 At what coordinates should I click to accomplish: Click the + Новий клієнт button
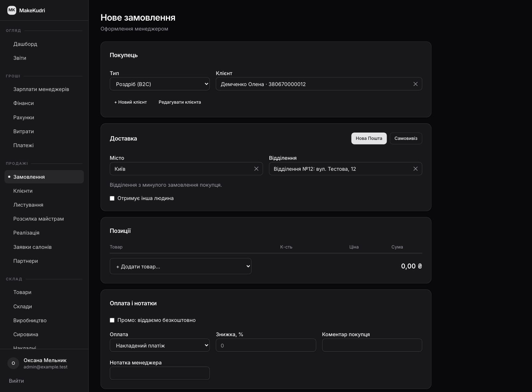pyautogui.click(x=130, y=102)
